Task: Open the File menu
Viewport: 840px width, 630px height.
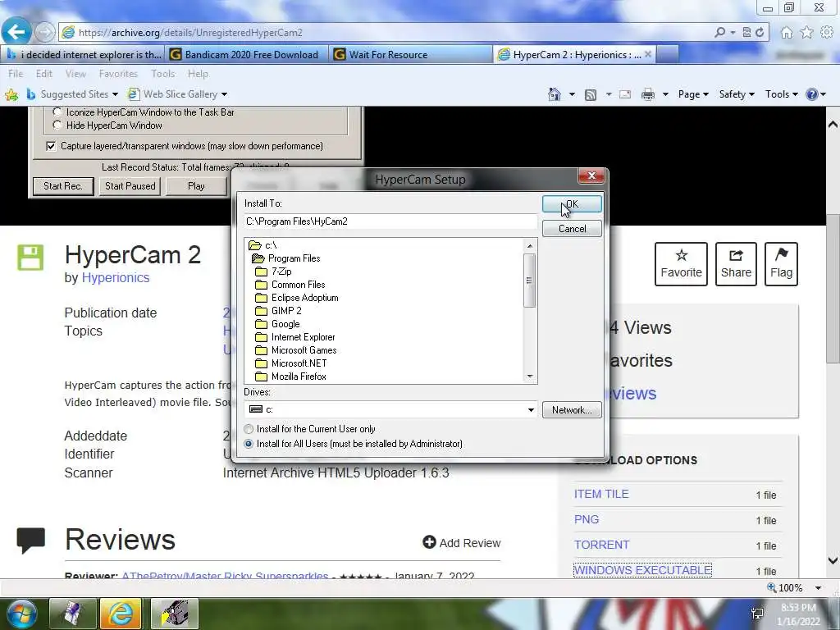Action: coord(16,74)
